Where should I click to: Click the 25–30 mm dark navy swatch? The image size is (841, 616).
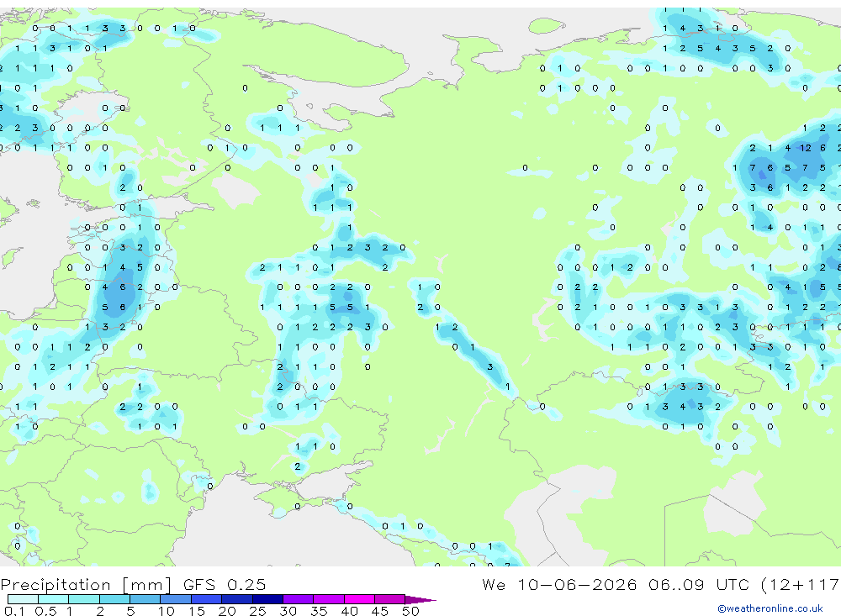267,599
